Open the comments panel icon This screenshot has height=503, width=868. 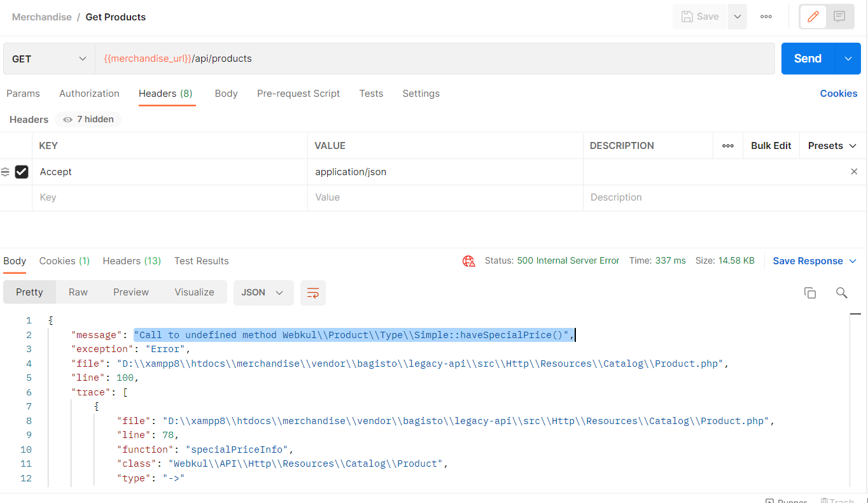tap(839, 17)
